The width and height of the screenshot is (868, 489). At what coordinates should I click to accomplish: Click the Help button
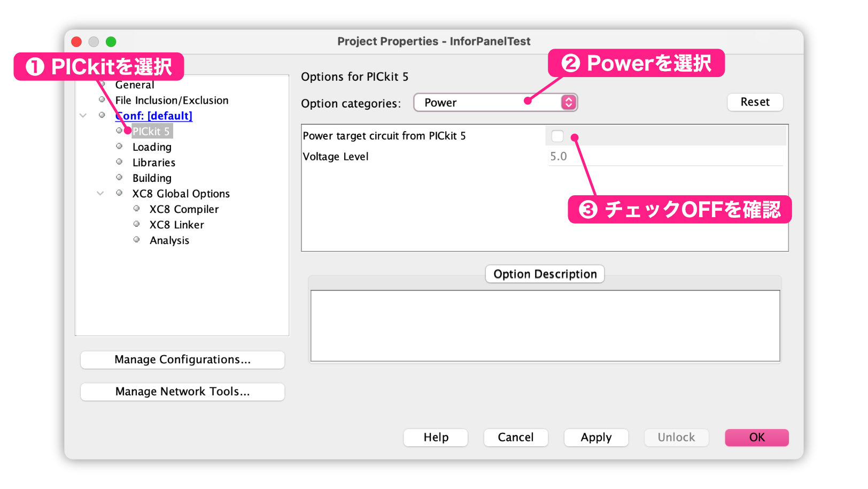436,437
